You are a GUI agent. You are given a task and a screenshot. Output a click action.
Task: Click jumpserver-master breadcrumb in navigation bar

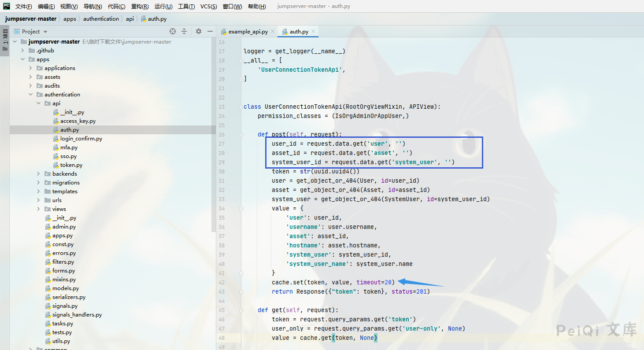(x=31, y=19)
